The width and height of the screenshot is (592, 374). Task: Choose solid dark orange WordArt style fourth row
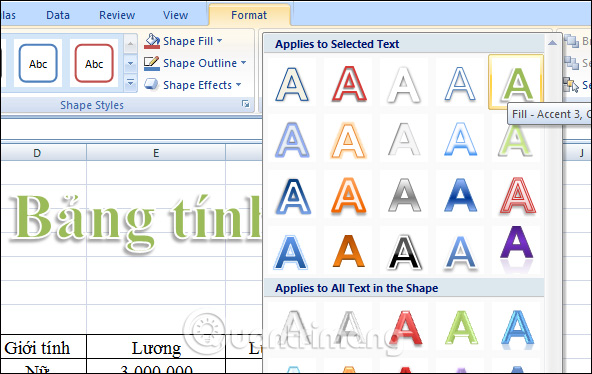tap(348, 251)
